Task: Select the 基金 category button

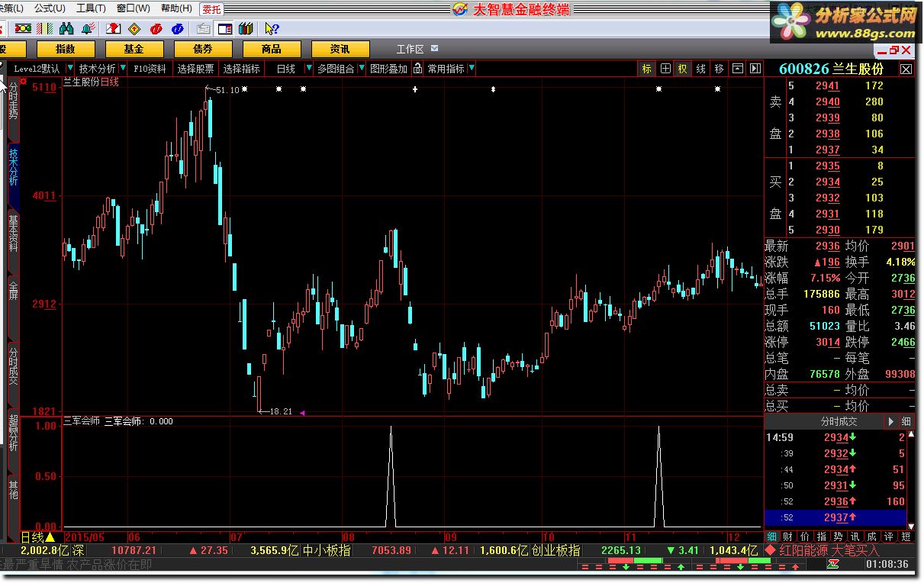Action: 134,49
